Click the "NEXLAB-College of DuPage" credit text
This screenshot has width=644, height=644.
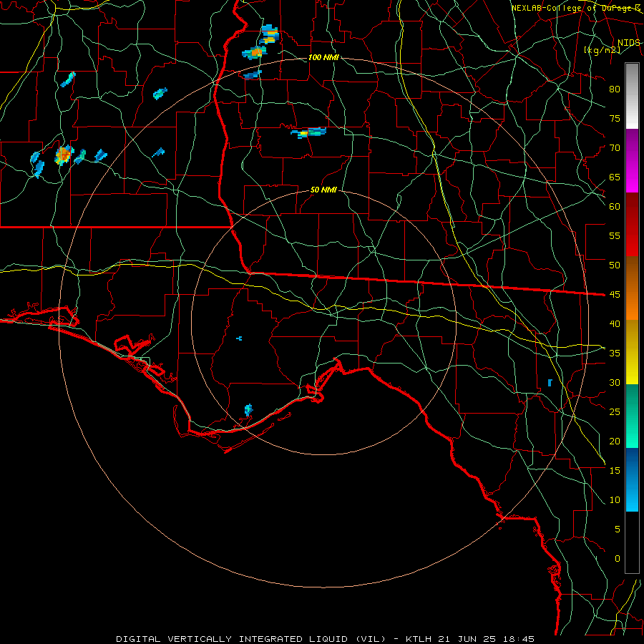(x=572, y=8)
